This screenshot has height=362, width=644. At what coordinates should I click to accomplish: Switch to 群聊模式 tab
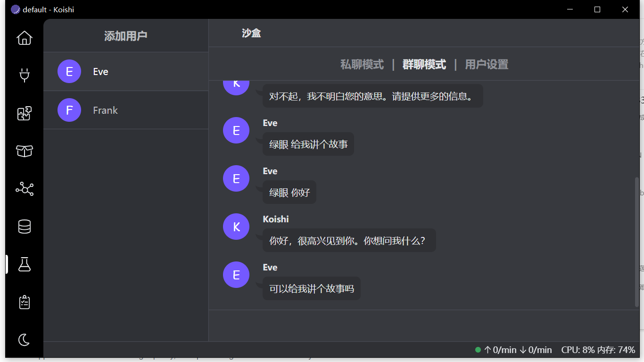tap(424, 65)
